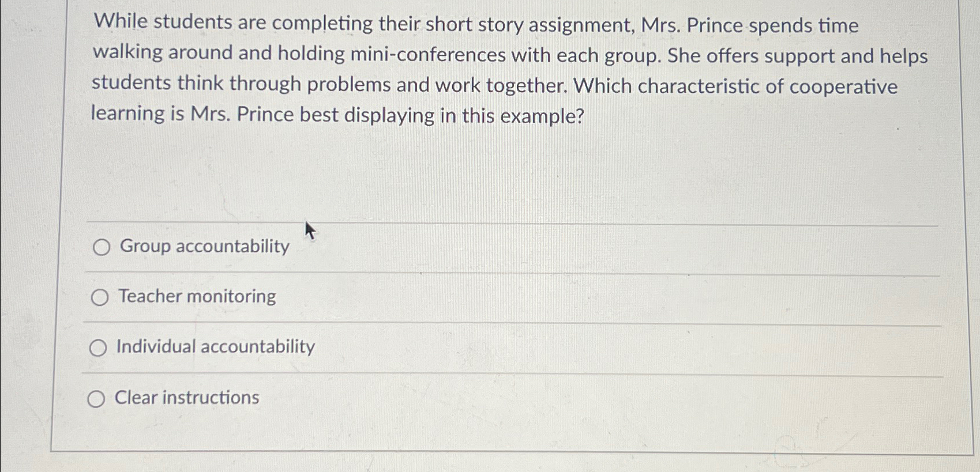Screen dimensions: 980x472
Task: Click the Teacher monitoring answer label
Action: tap(196, 297)
